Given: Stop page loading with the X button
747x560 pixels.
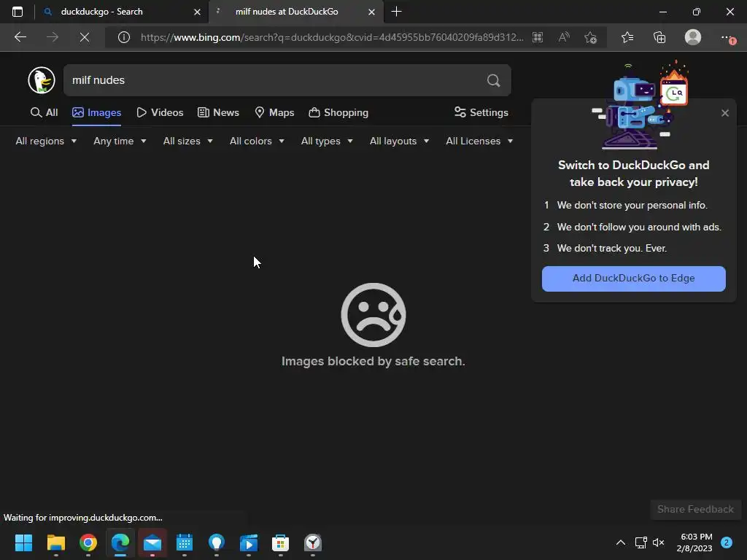Looking at the screenshot, I should [x=85, y=37].
